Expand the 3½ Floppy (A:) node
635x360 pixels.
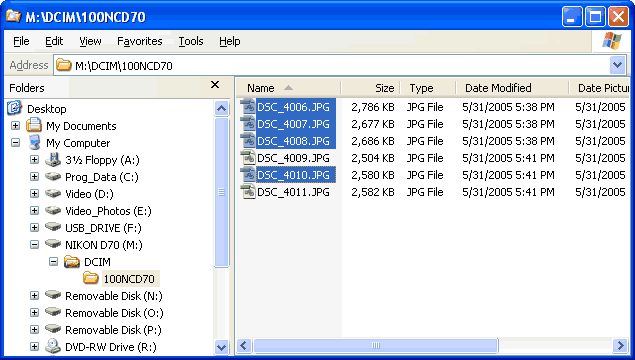(34, 160)
